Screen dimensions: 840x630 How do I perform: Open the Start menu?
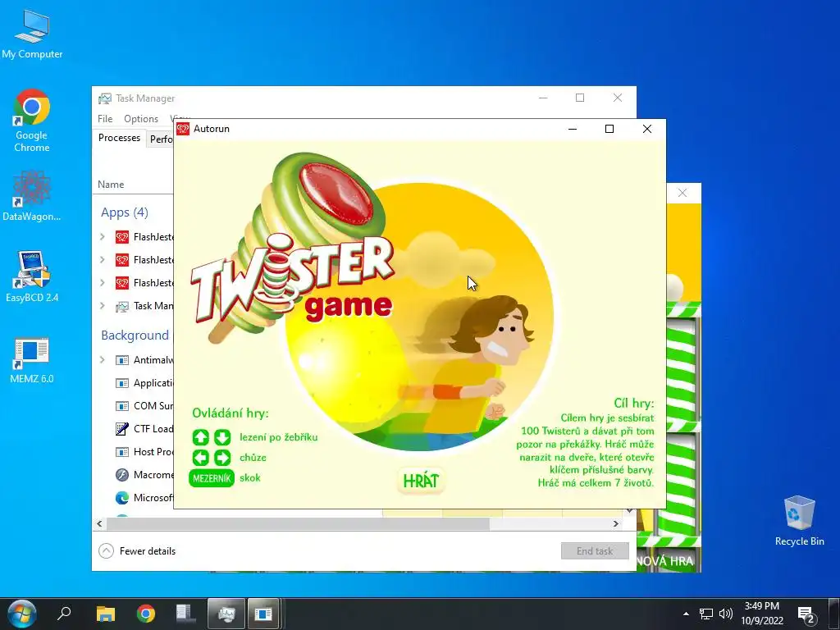tap(22, 614)
